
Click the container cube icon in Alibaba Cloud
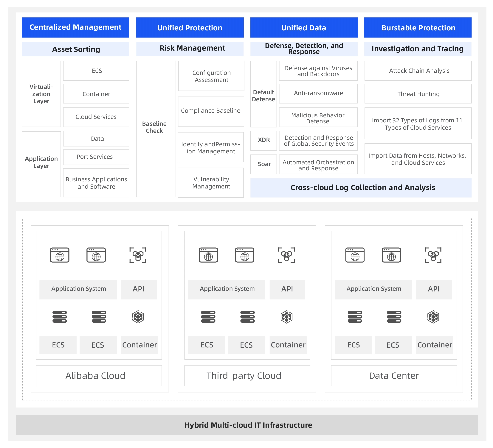(138, 317)
